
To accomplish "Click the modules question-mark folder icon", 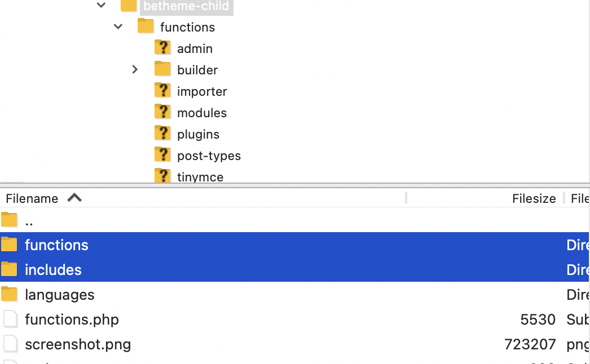I will (162, 112).
